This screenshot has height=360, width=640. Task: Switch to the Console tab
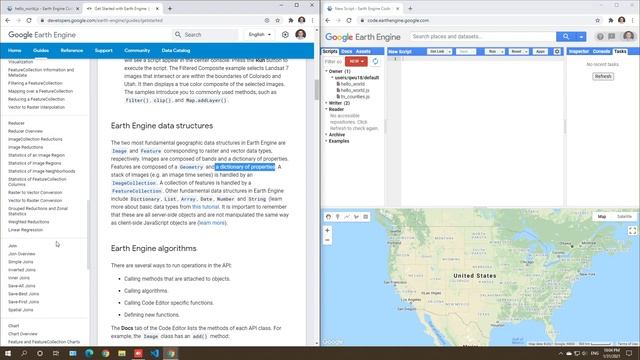point(601,51)
